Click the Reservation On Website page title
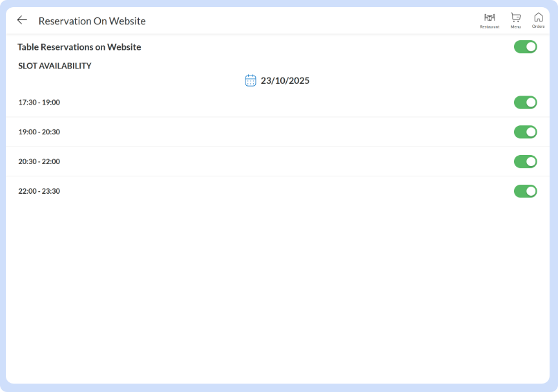558x392 pixels. 92,21
